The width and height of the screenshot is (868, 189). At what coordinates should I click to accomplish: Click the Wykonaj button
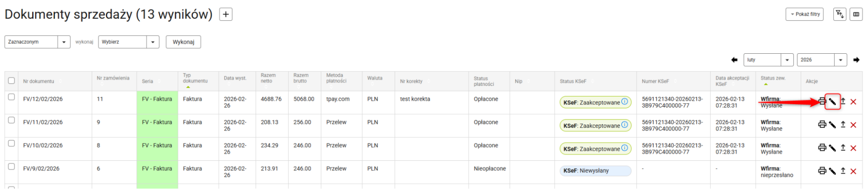183,42
